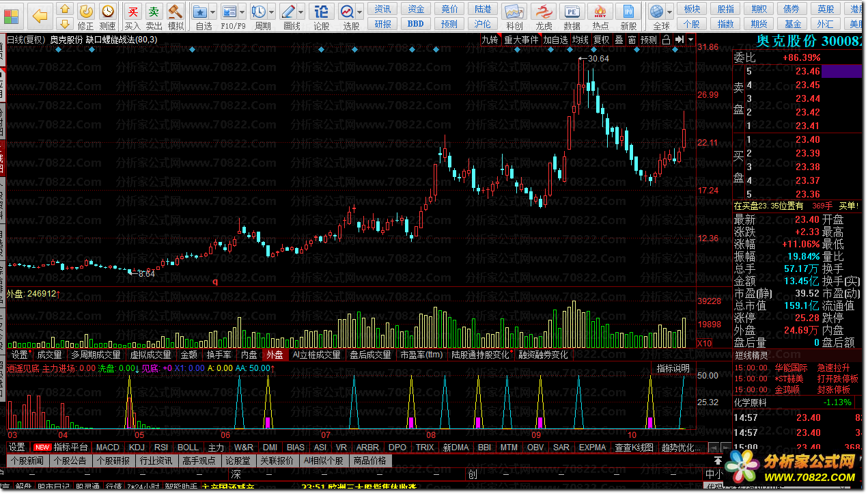Screen dimensions: 868x494
Task: Toggle 窗 multi-window mode
Action: (x=632, y=40)
